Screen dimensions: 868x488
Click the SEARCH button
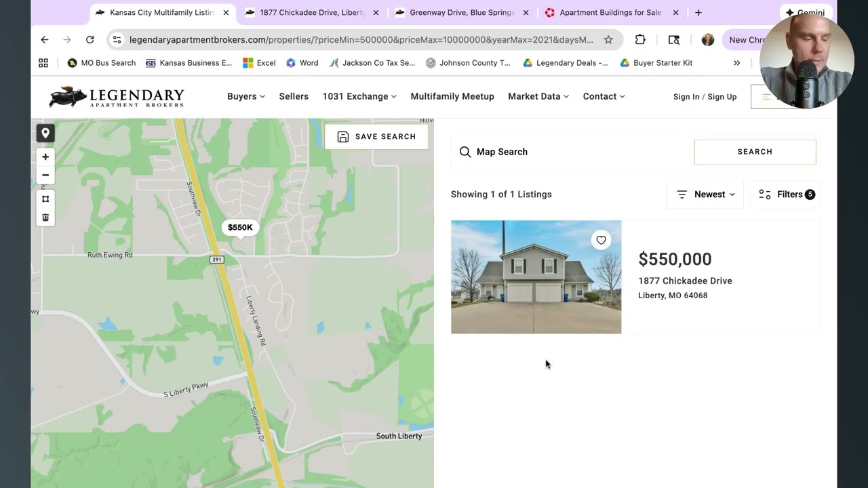pos(755,152)
